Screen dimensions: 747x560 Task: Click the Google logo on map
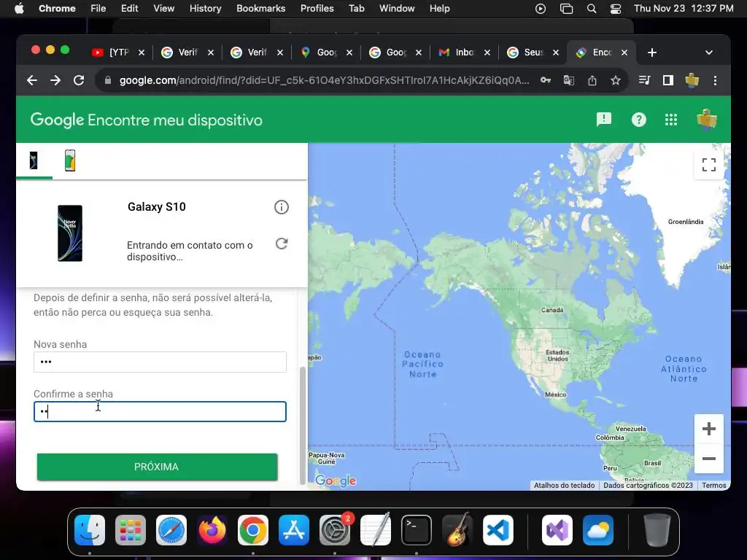tap(336, 481)
